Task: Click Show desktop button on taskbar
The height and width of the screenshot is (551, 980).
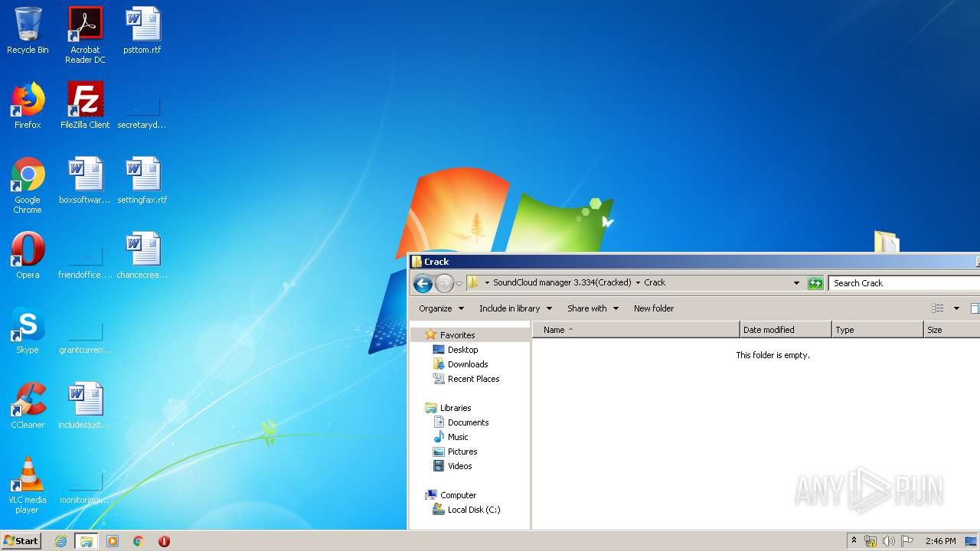Action: point(972,541)
